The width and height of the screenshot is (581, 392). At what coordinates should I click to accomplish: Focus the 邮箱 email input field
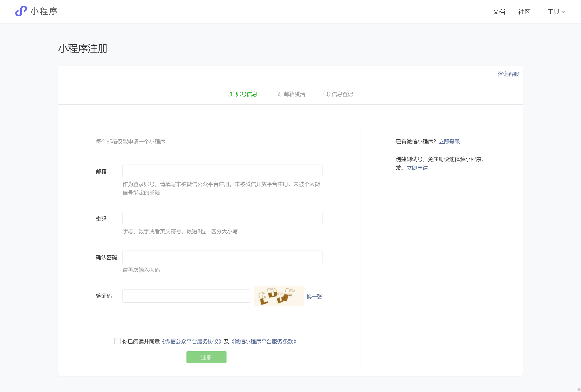click(222, 171)
